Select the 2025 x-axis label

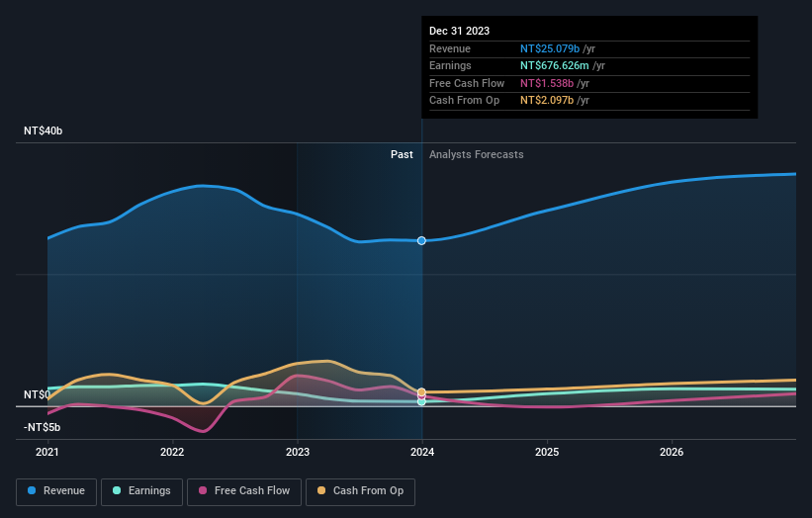point(547,453)
